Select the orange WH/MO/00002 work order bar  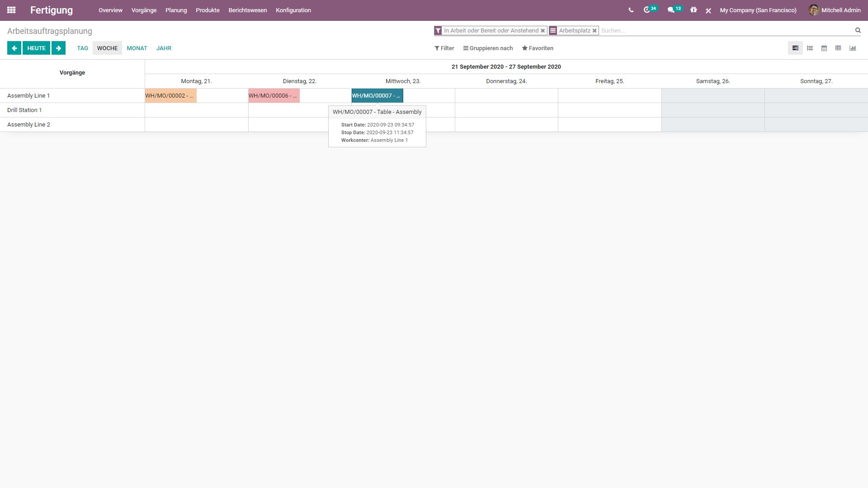[170, 96]
